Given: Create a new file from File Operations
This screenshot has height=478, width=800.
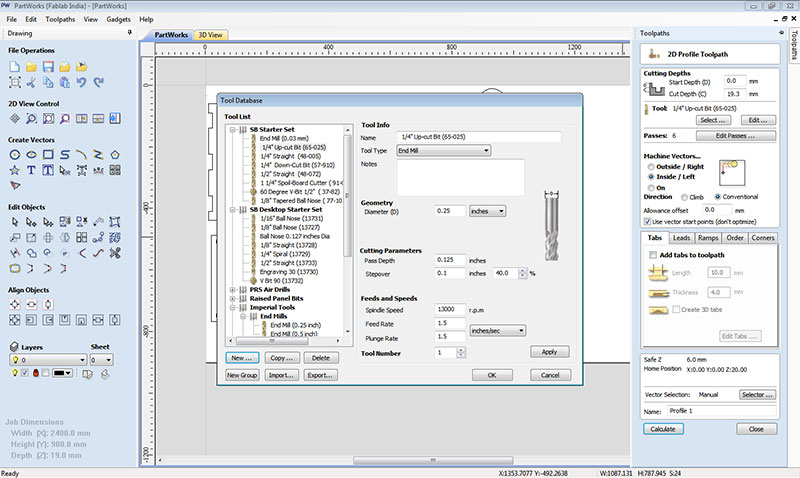Looking at the screenshot, I should pos(14,66).
